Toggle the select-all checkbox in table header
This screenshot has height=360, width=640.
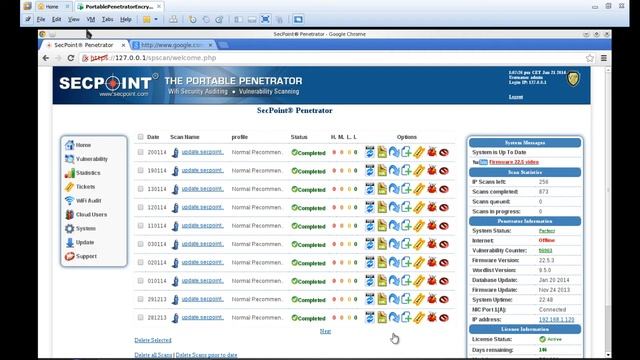point(140,137)
